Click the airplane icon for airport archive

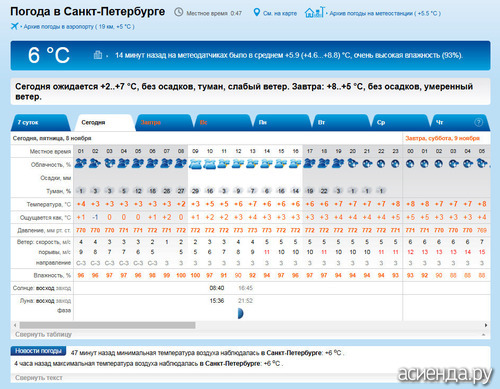pos(14,26)
